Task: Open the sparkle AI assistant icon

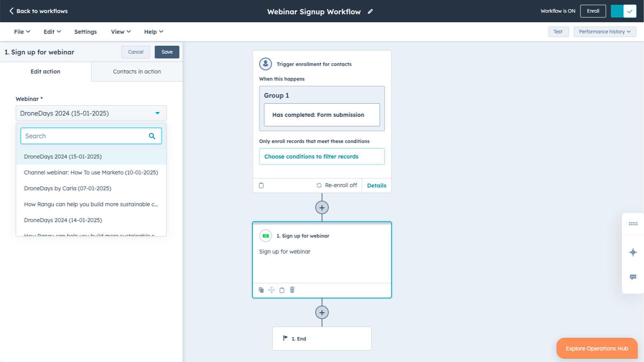Action: (633, 252)
